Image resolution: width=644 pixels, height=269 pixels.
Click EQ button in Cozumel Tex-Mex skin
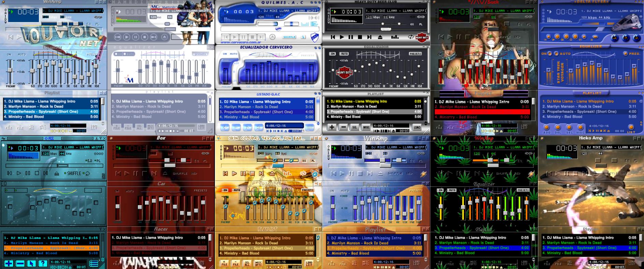[x=304, y=161]
